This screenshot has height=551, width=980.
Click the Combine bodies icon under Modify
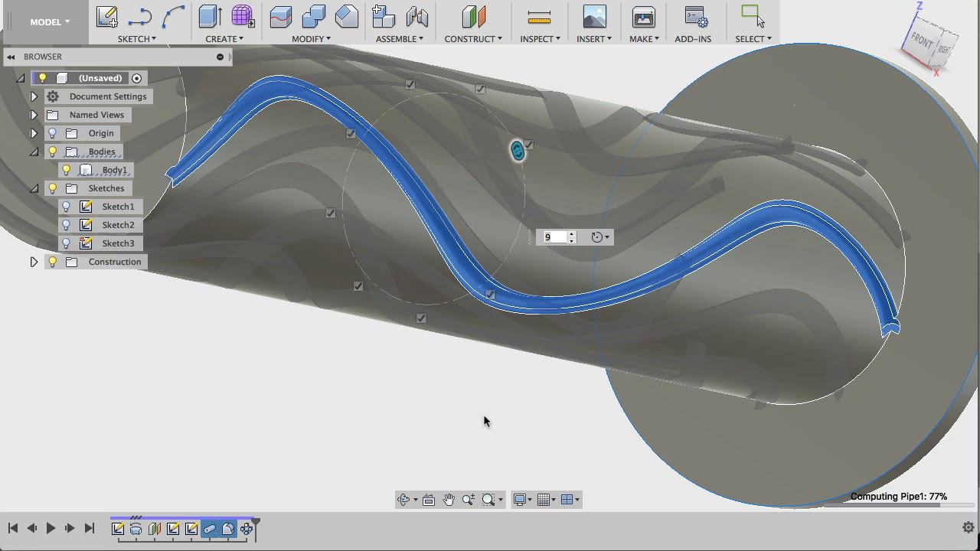pos(314,17)
